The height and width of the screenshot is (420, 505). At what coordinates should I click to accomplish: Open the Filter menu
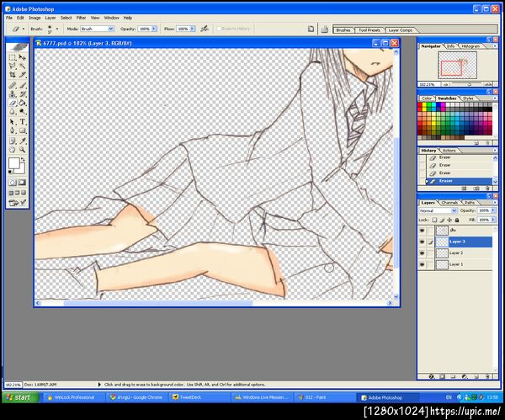click(81, 18)
